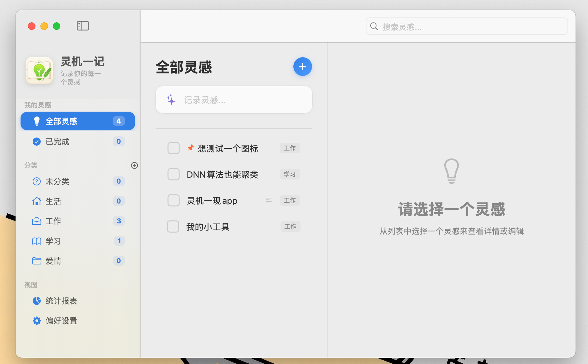Viewport: 588px width, 364px height.
Task: Open 统计报表 view
Action: pos(61,301)
